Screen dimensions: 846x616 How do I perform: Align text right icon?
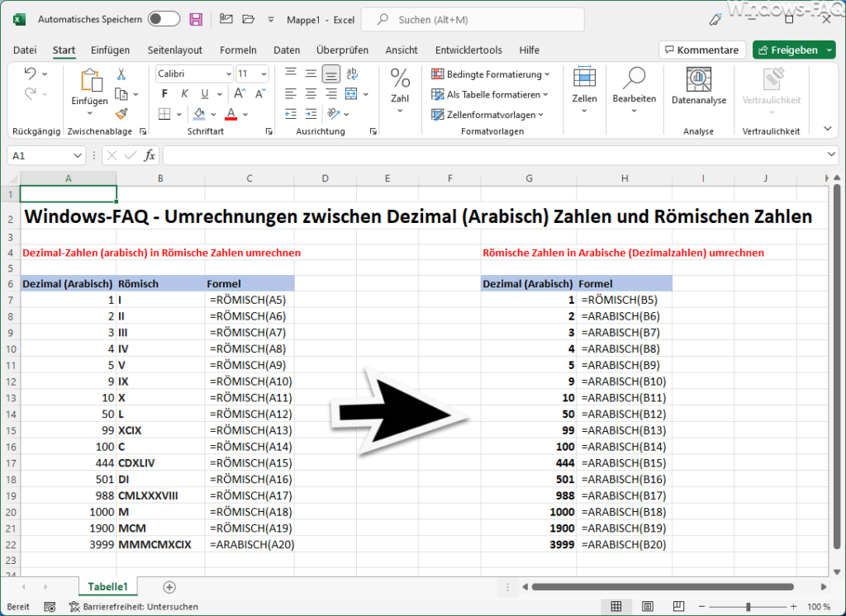tap(331, 94)
